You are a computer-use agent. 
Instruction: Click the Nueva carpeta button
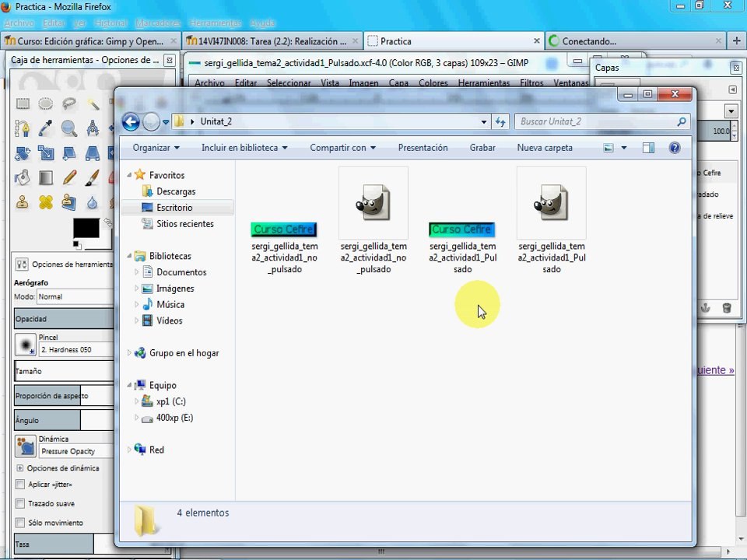[x=545, y=148]
